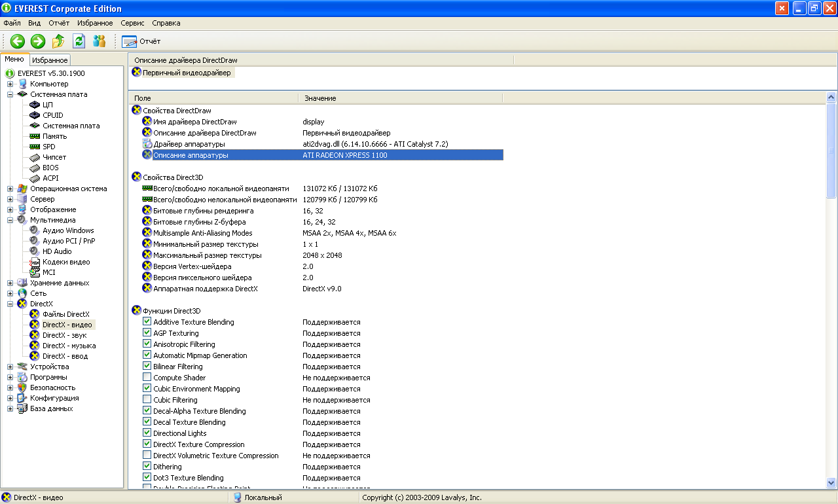
Task: Toggle the Dithering checkbox
Action: pos(147,467)
